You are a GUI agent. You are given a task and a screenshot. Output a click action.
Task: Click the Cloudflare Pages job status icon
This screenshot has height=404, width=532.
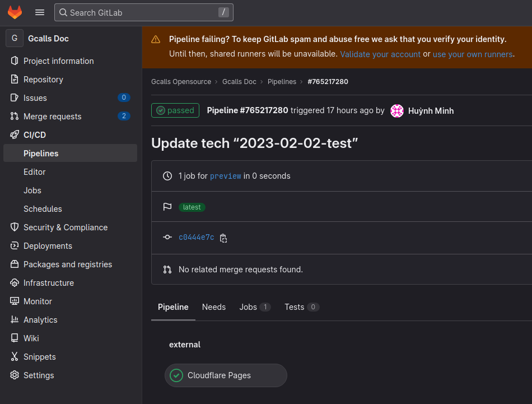pyautogui.click(x=176, y=375)
